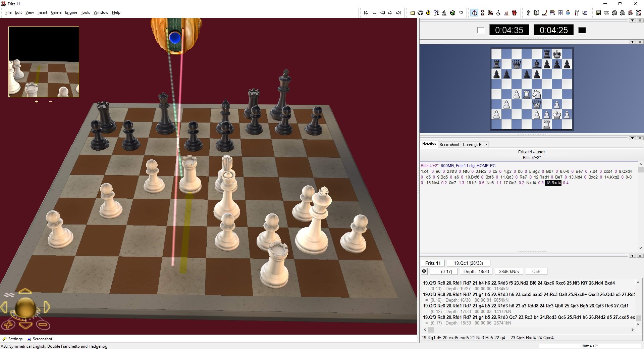This screenshot has height=349, width=644.
Task: Click the wheelchair handicap mode icon
Action: coord(498,13)
